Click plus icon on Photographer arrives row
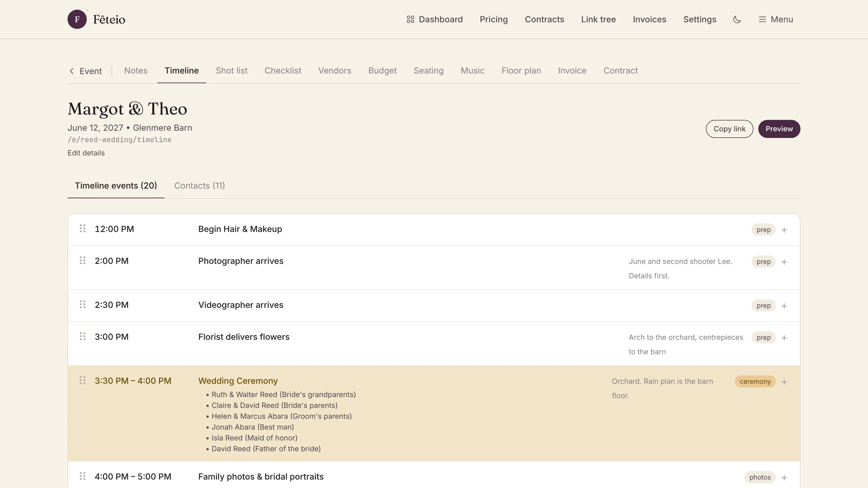The height and width of the screenshot is (488, 868). pos(784,262)
